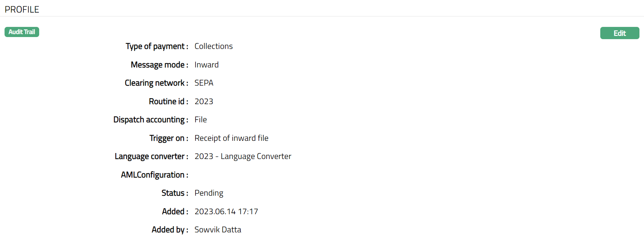Screen dimensions: 644x239
Task: Click the added date 2023.06.14 17:17
Action: click(226, 211)
